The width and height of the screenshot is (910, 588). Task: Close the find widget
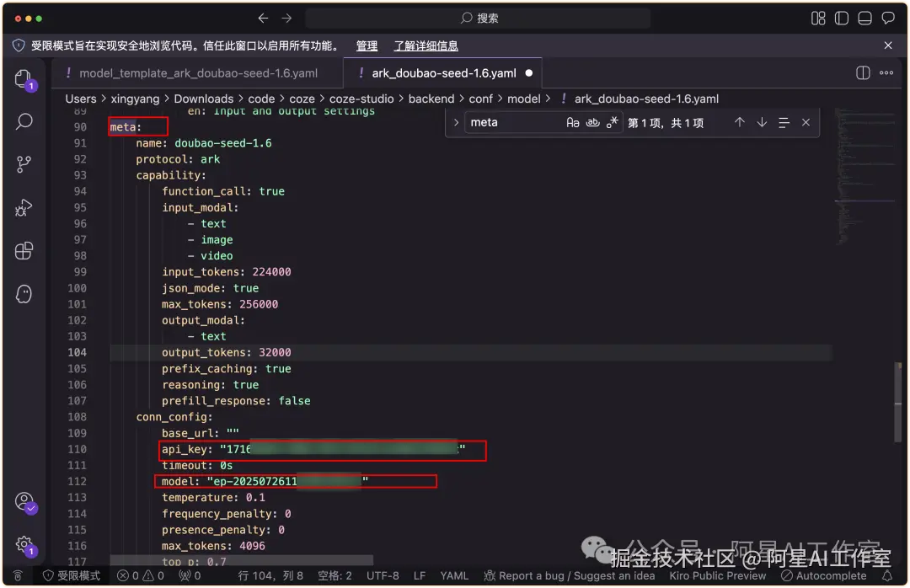pos(806,122)
